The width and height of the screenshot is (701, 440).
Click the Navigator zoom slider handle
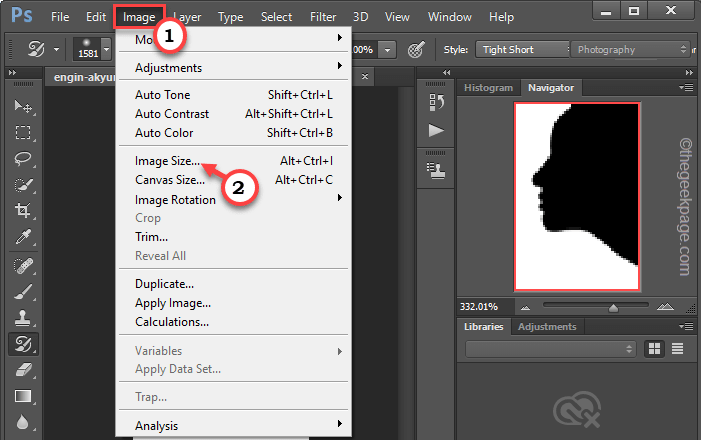[x=613, y=308]
